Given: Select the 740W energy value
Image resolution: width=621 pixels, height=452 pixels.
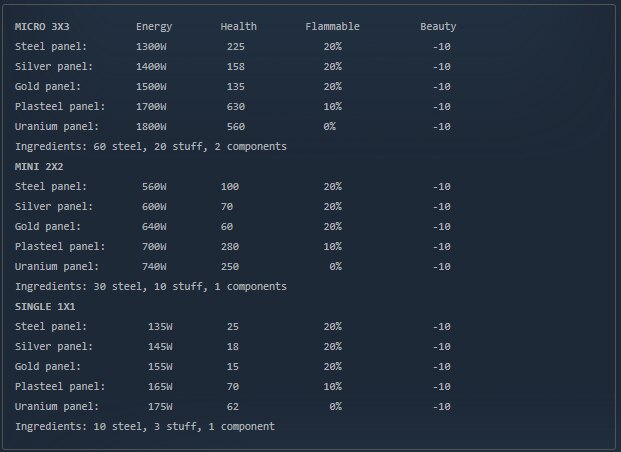Looking at the screenshot, I should 154,267.
